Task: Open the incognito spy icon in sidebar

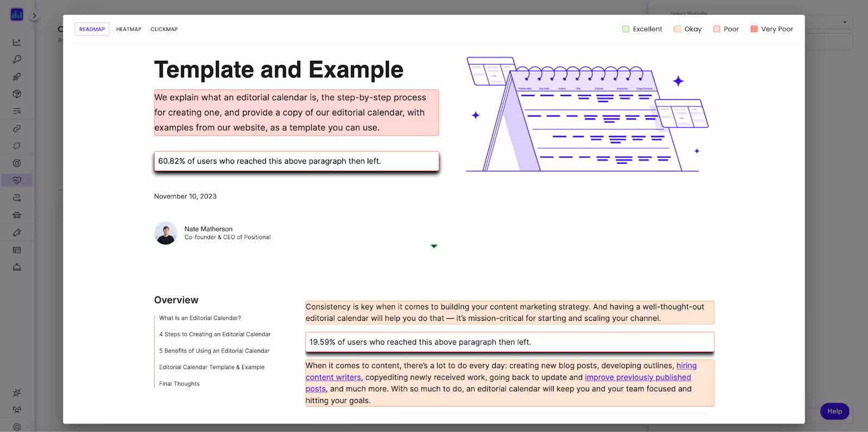Action: tap(17, 215)
